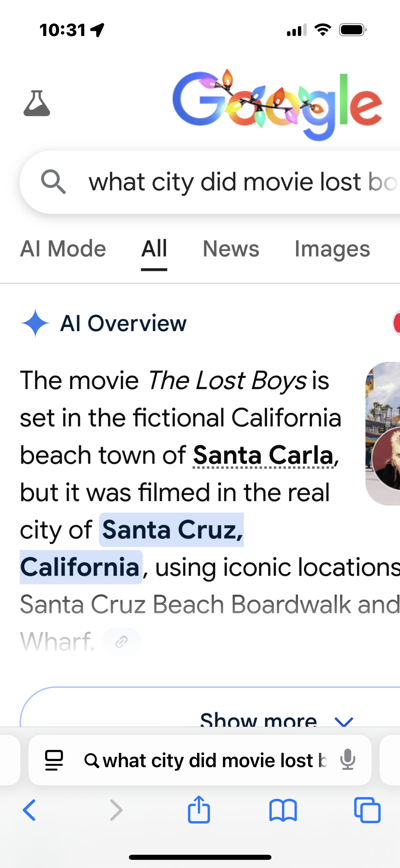Tap the Lost Boys thumbnail image
Viewport: 400px width, 868px height.
click(x=383, y=433)
